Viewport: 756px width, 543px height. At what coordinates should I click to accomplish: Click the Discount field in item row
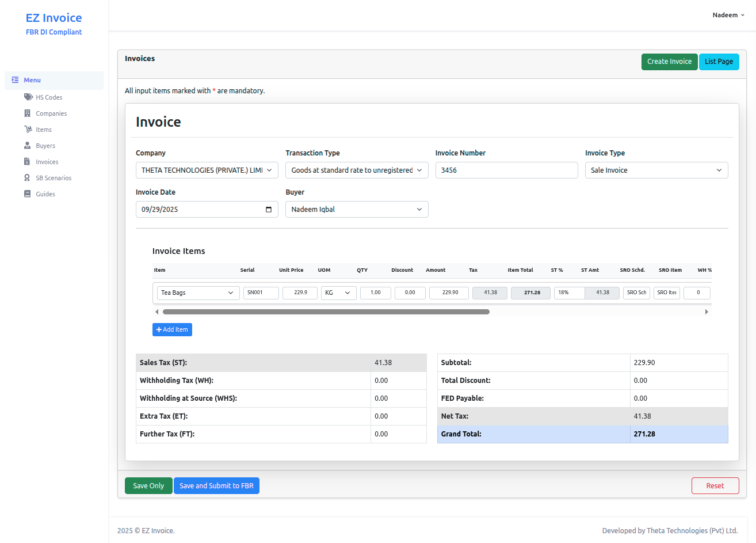(410, 293)
